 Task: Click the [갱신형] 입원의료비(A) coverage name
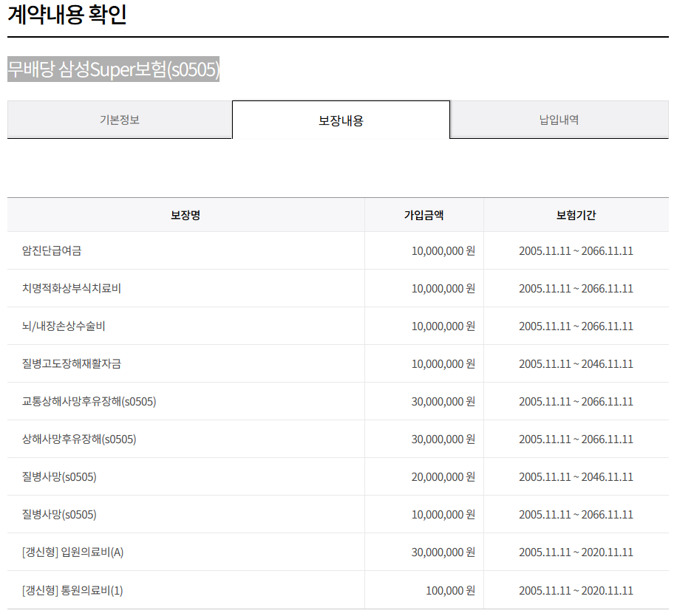(68, 552)
